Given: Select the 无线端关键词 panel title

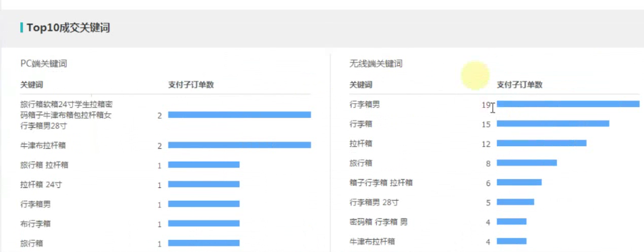Looking at the screenshot, I should 376,63.
